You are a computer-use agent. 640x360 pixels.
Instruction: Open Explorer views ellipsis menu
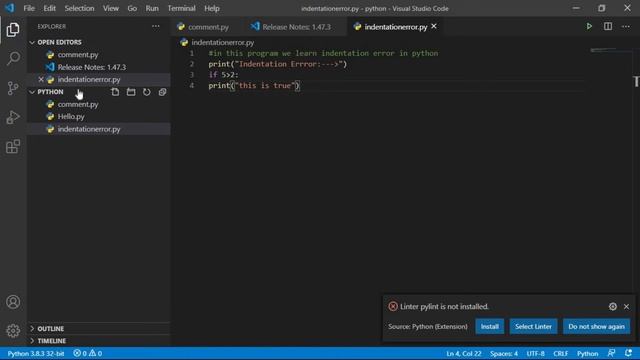[x=156, y=27]
